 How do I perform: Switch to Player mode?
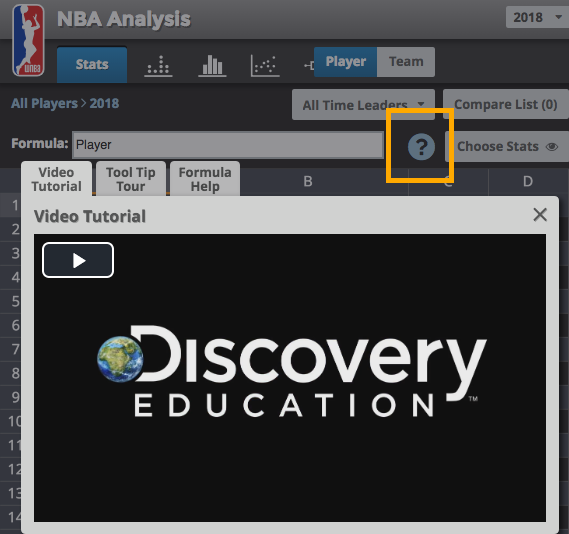point(345,62)
